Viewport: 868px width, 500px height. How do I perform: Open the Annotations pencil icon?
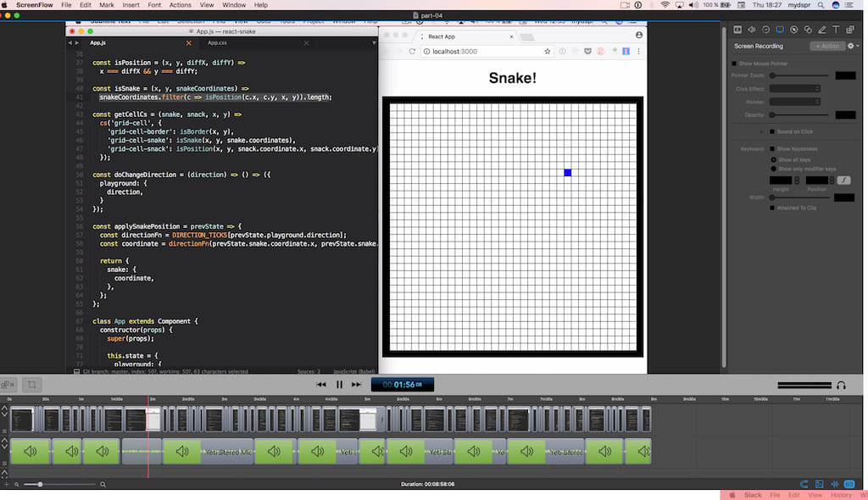click(x=823, y=29)
